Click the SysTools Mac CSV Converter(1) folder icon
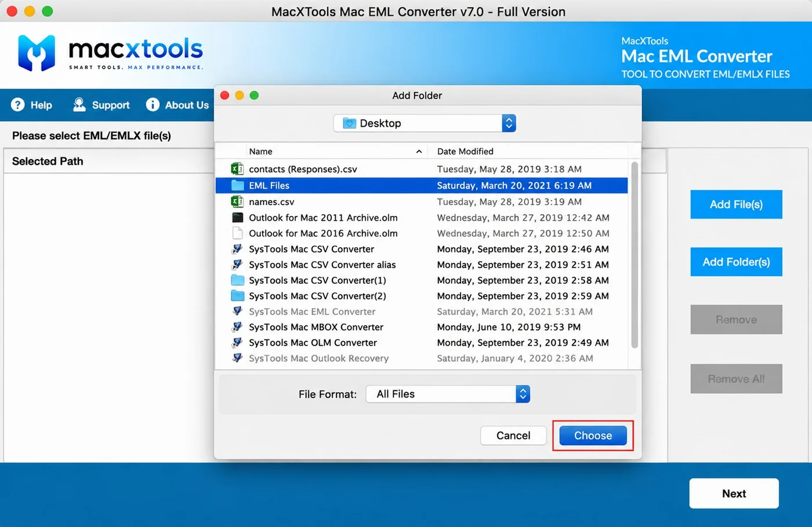The width and height of the screenshot is (812, 527). click(237, 280)
